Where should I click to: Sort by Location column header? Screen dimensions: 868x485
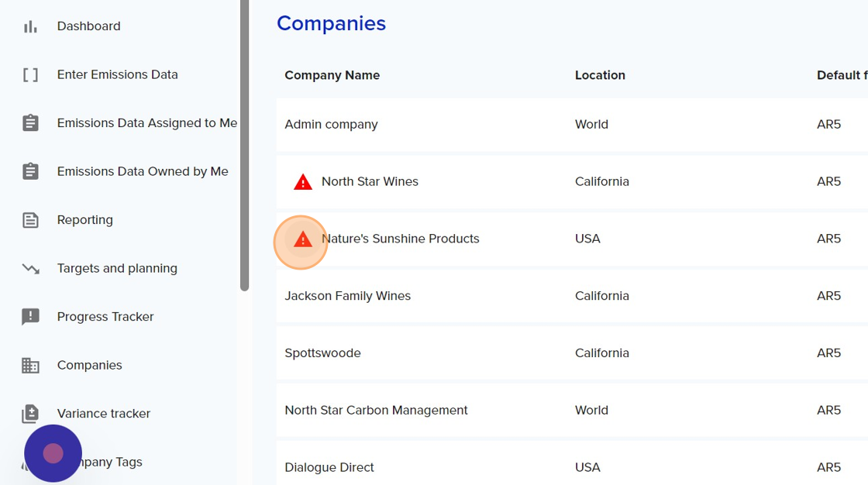[600, 75]
